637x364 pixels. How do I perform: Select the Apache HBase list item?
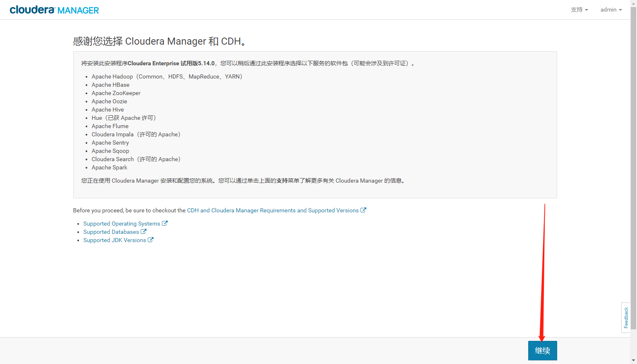(x=110, y=85)
